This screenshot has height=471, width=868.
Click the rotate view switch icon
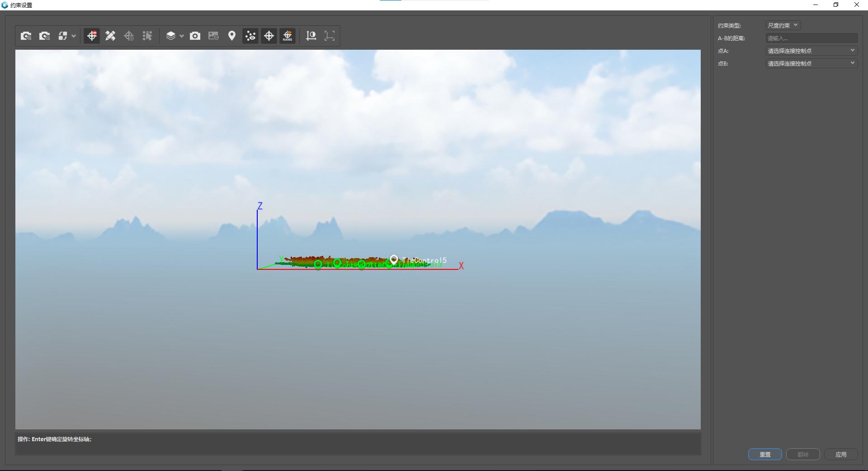(63, 36)
